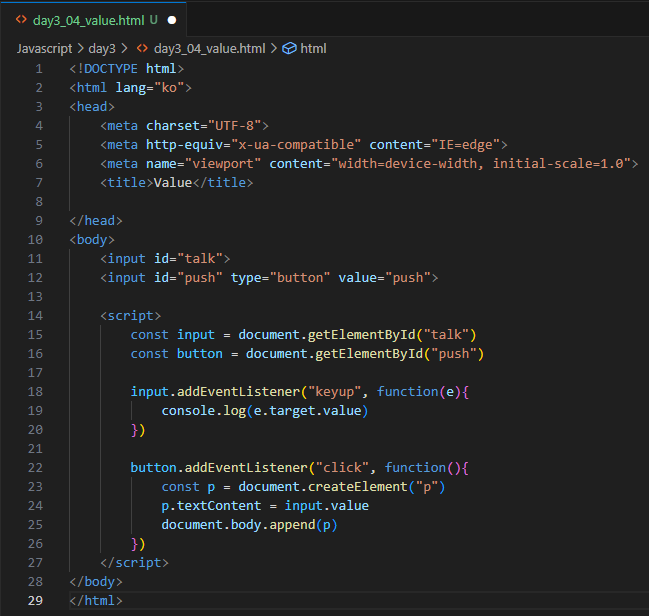Screen dimensions: 649x616
Task: Click the opening head tag on line 3
Action: click(x=92, y=107)
